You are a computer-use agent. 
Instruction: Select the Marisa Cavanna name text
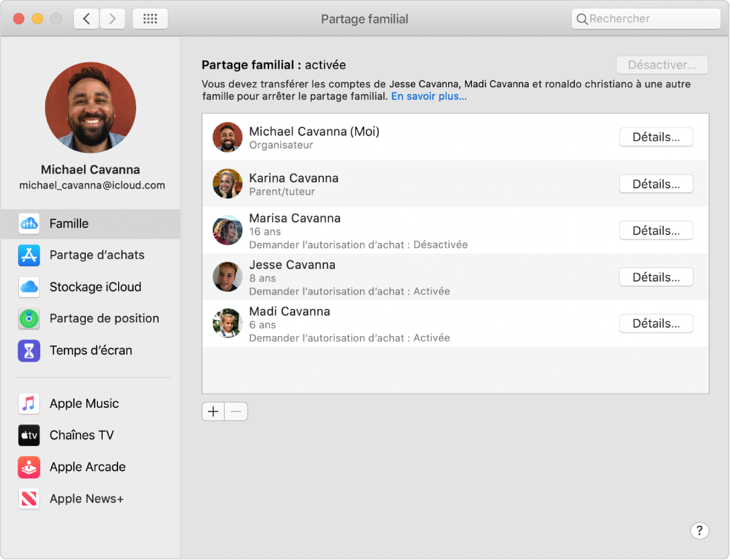[295, 218]
